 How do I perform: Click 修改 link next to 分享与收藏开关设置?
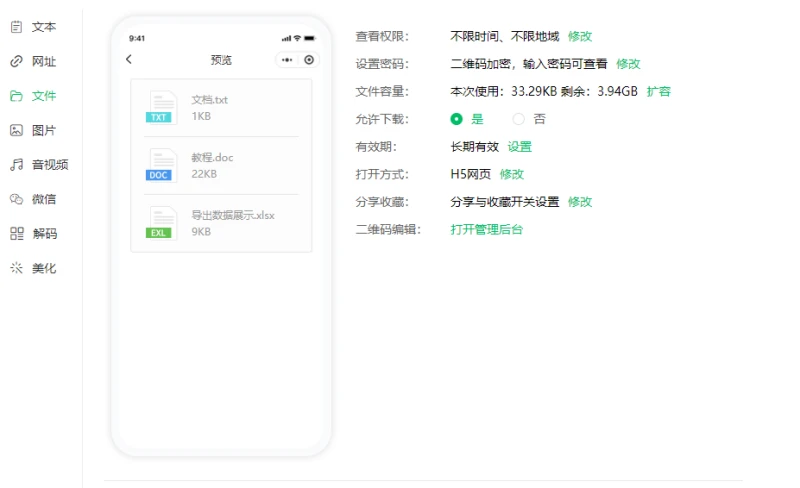point(580,202)
